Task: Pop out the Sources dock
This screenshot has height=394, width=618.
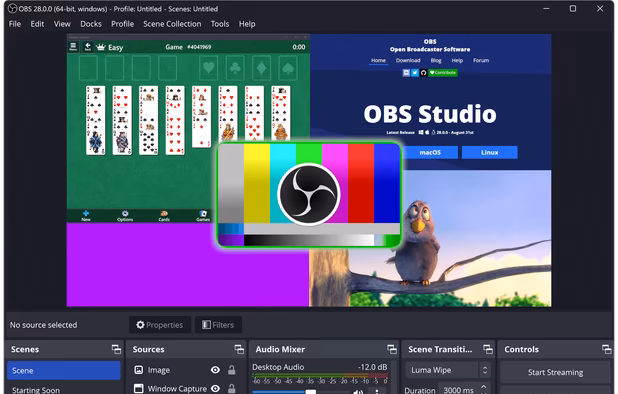Action: [239, 349]
